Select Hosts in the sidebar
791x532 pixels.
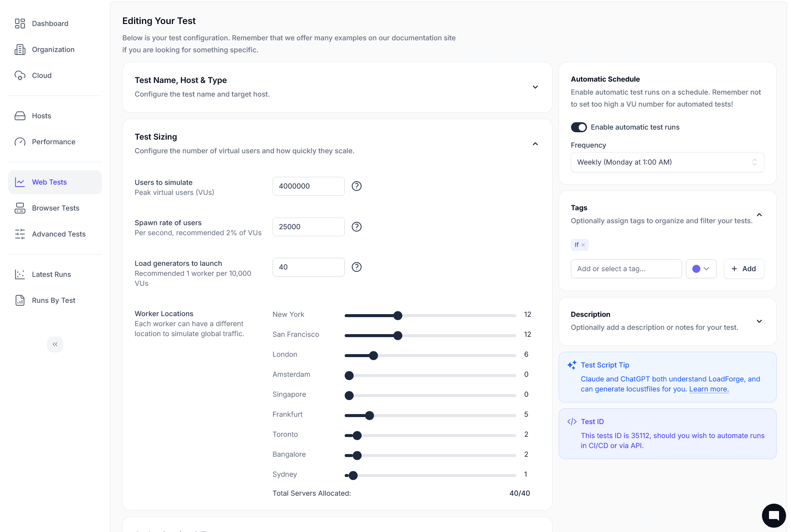click(41, 116)
